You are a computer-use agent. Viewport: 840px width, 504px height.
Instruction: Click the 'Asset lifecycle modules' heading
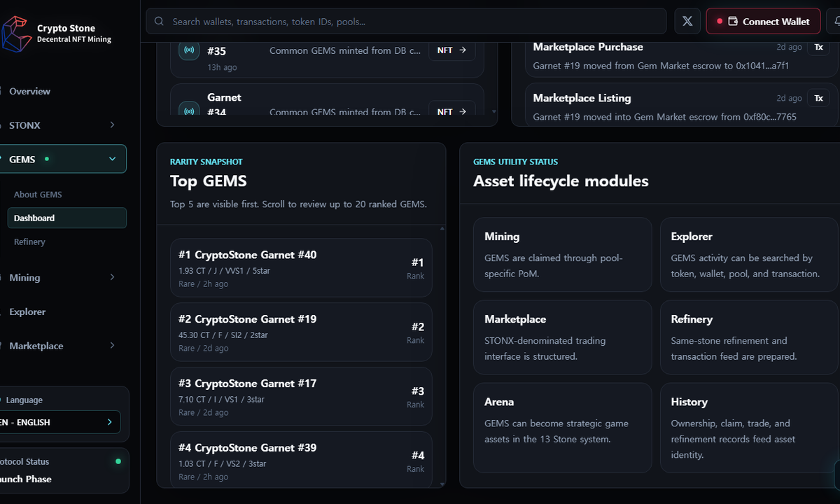tap(561, 181)
